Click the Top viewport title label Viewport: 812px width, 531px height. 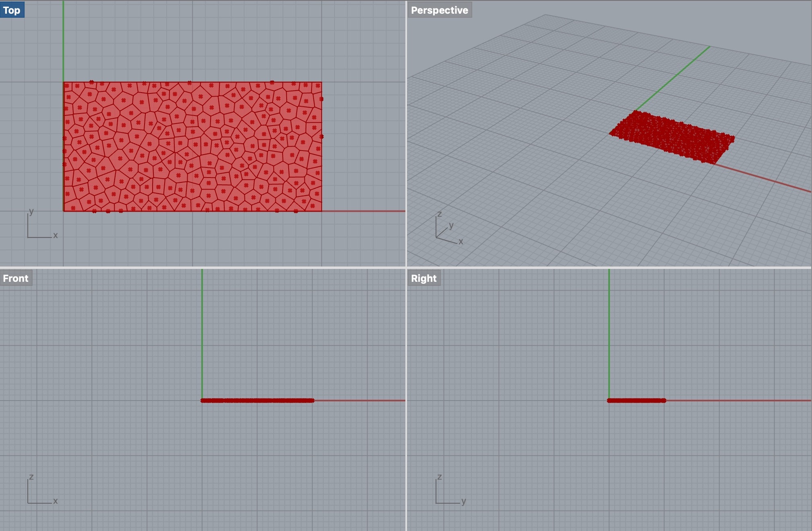point(12,10)
